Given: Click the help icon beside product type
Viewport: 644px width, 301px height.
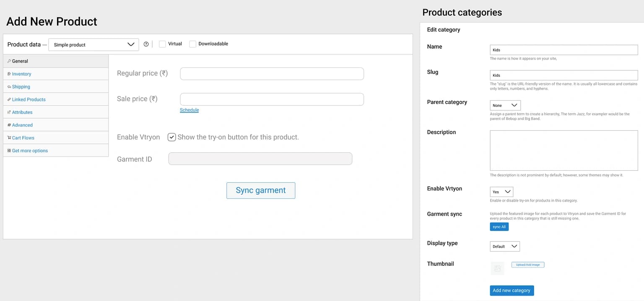Looking at the screenshot, I should [x=146, y=44].
